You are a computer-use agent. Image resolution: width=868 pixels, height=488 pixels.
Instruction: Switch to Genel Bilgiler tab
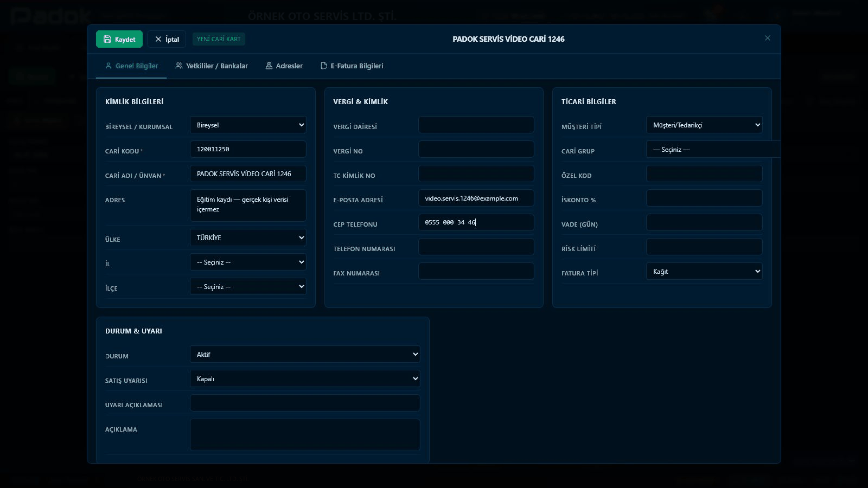tap(131, 66)
